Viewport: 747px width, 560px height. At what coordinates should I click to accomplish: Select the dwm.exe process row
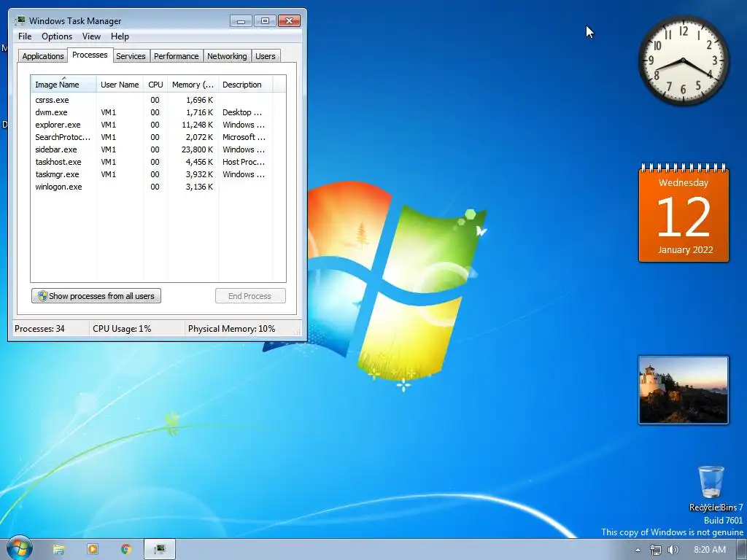(x=152, y=112)
